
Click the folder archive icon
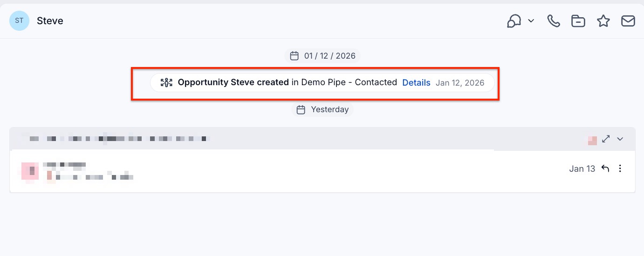click(x=578, y=21)
